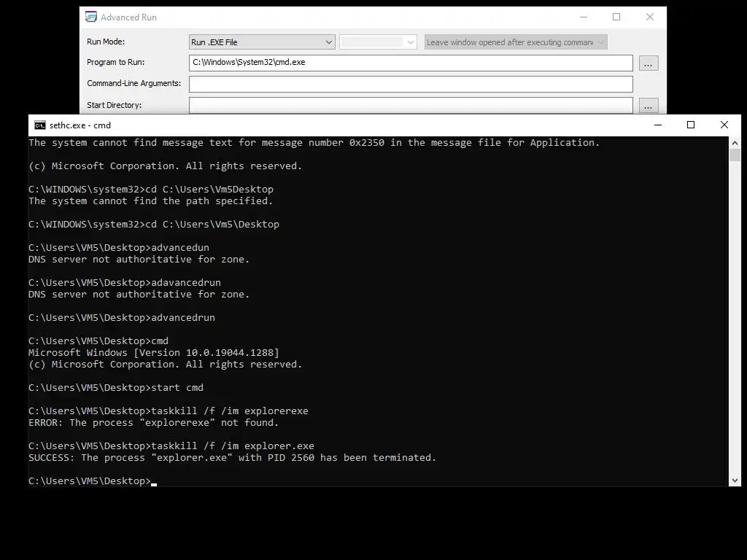Open the empty dropdown next to Run Mode
The image size is (747, 560).
pyautogui.click(x=379, y=42)
